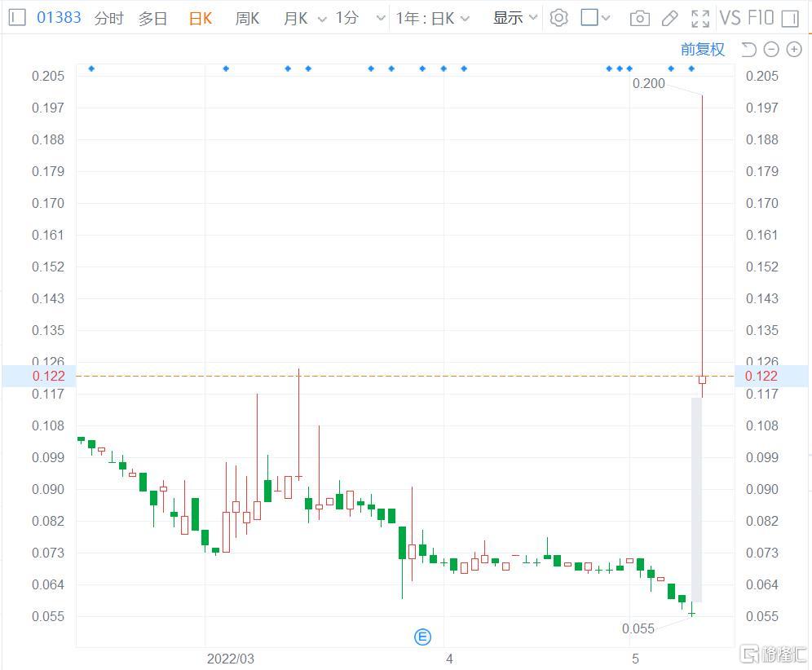Open the 1年:日K range dropdown
Image resolution: width=812 pixels, height=670 pixels.
point(432,19)
